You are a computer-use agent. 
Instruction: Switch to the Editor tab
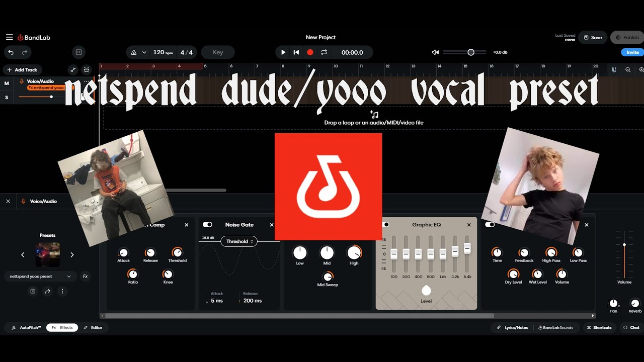click(x=93, y=327)
